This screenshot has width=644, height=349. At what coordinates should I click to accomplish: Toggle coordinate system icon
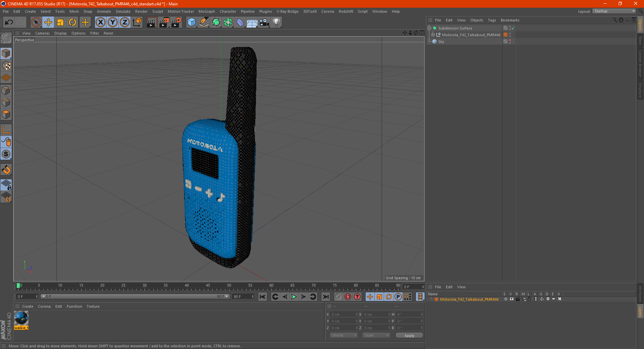tap(137, 22)
